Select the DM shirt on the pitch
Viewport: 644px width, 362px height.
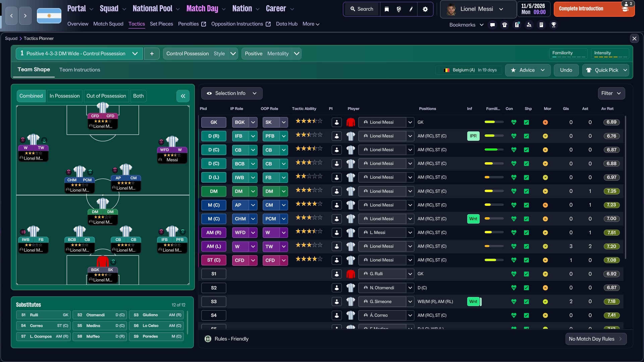[x=103, y=203]
